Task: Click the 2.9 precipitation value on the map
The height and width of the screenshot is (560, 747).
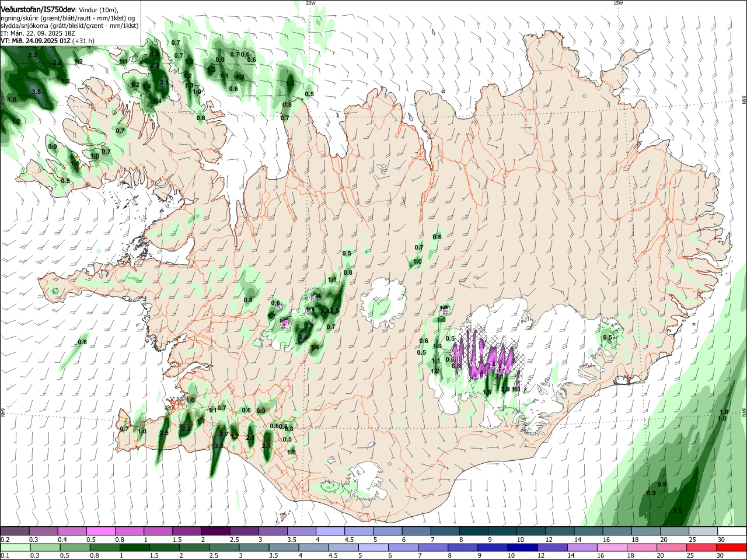Action: coord(505,389)
